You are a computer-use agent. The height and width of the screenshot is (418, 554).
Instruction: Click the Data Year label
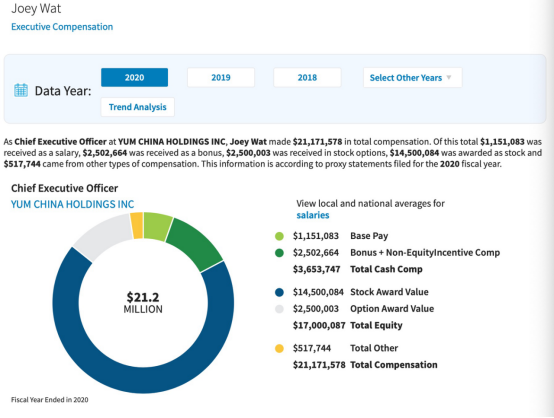pos(63,91)
